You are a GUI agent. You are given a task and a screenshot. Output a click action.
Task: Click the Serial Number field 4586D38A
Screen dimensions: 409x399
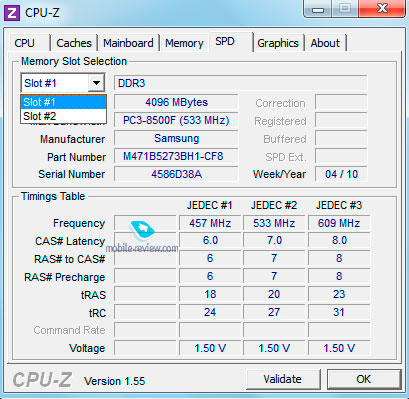(x=176, y=174)
